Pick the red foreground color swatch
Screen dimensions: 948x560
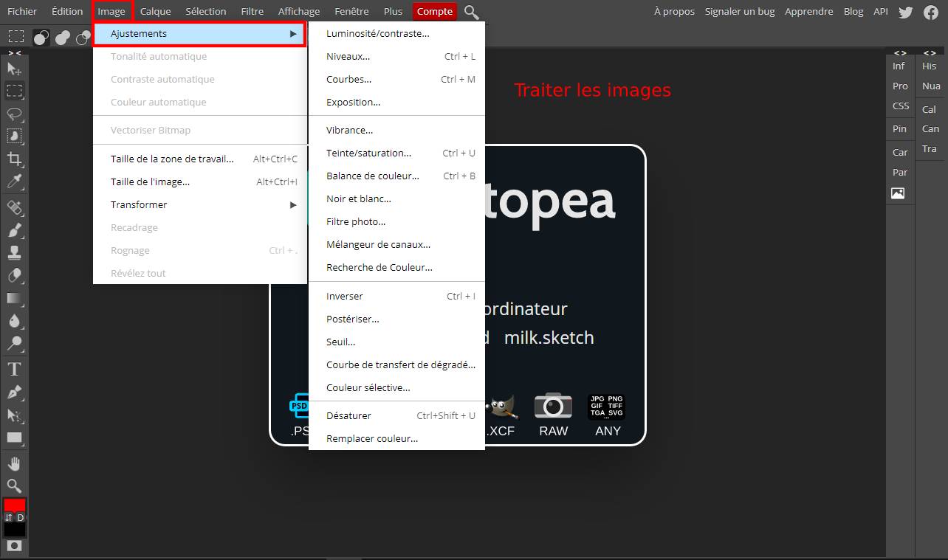[x=14, y=505]
